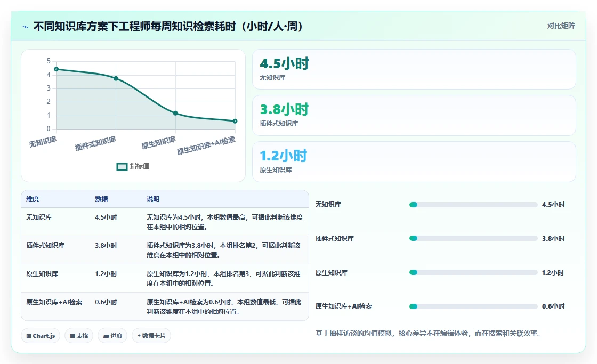Screen dimensions: 597x364
Task: Click the 插件式知识库 progress bar
Action: click(473, 238)
